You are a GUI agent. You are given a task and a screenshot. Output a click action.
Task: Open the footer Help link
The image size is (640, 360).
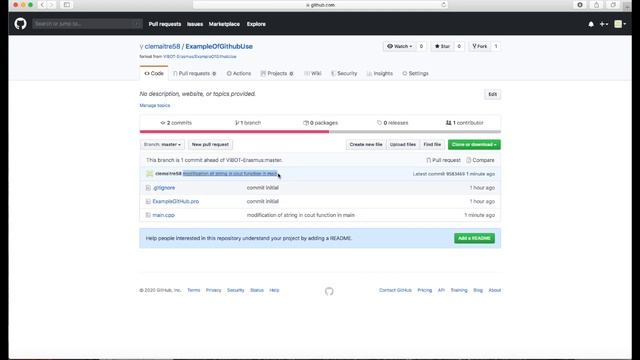tap(274, 290)
